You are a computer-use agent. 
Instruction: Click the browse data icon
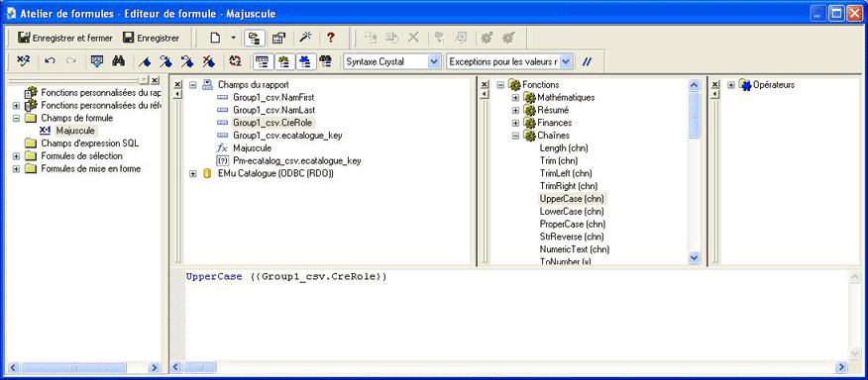click(97, 61)
